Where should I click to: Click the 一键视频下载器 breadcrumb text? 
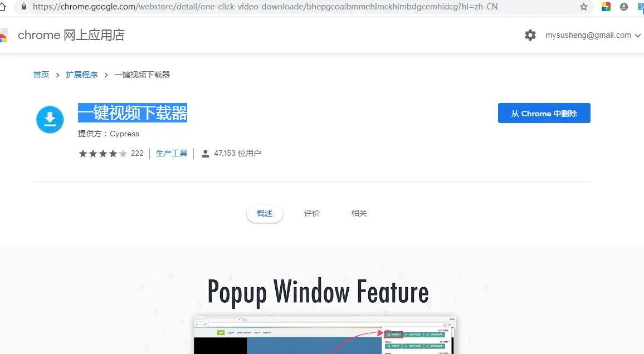click(142, 75)
